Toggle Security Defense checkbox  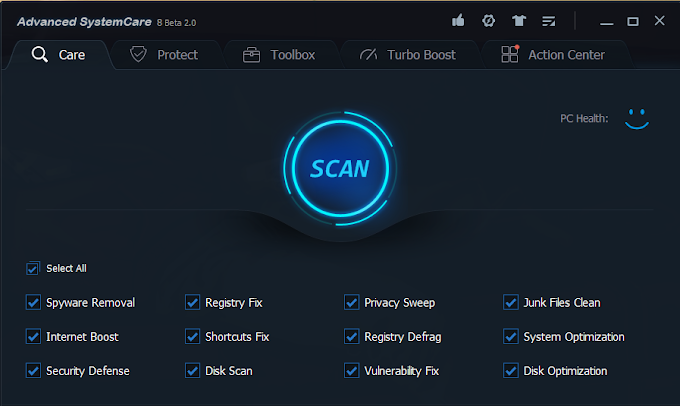33,371
